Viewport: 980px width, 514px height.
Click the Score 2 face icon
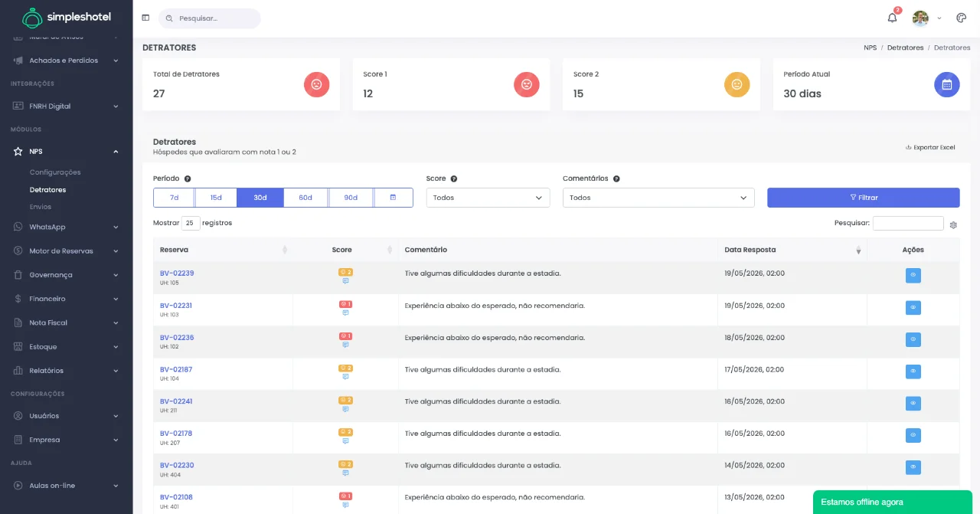[x=737, y=84]
